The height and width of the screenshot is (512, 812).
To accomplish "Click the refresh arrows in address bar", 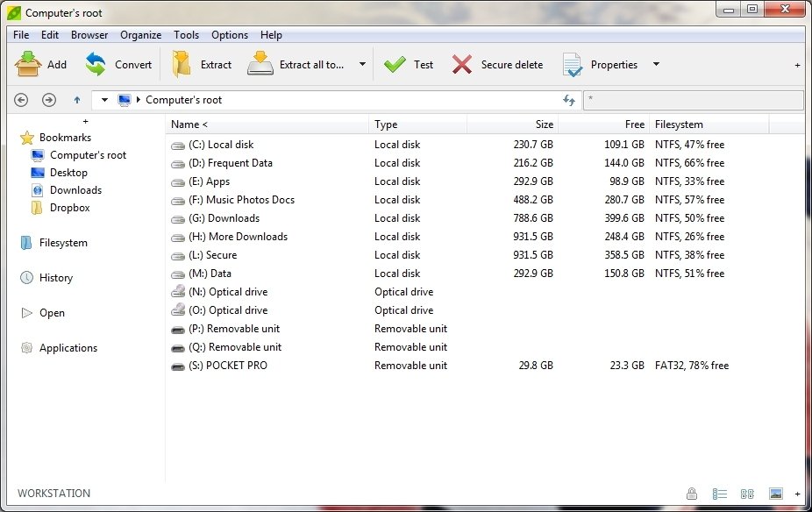I will tap(569, 100).
